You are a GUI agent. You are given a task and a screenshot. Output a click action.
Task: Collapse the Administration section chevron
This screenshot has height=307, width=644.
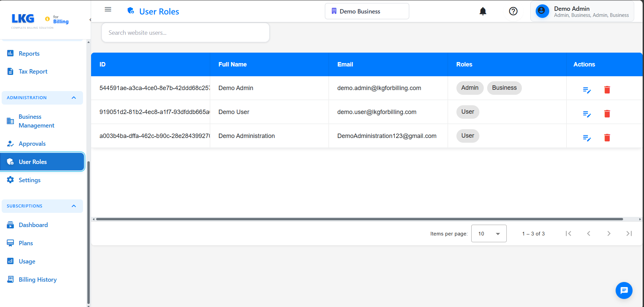coord(74,97)
